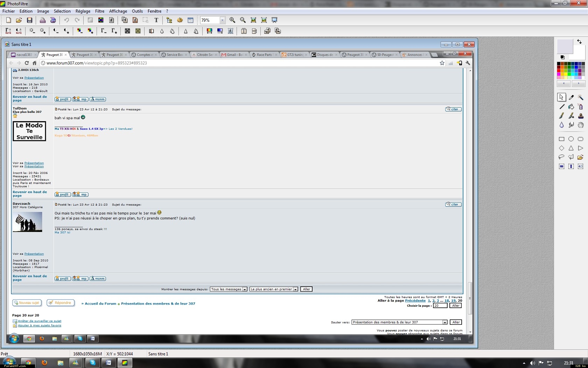Select the Blur water drop tool

tap(561, 125)
